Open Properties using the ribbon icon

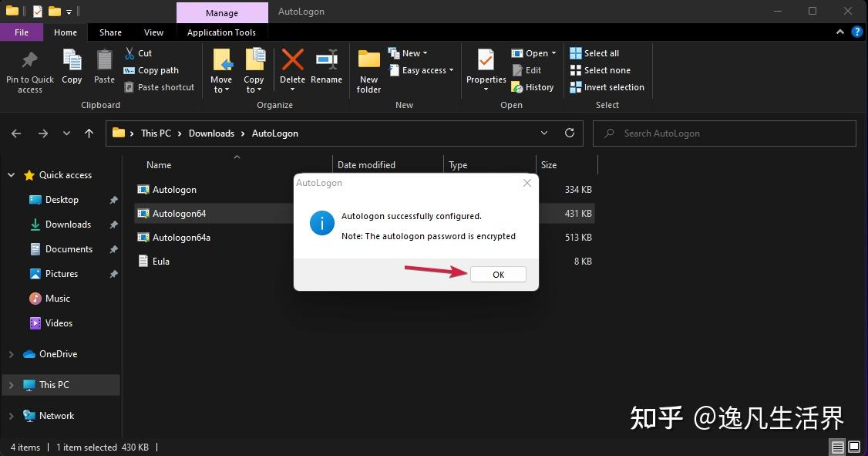(x=486, y=69)
